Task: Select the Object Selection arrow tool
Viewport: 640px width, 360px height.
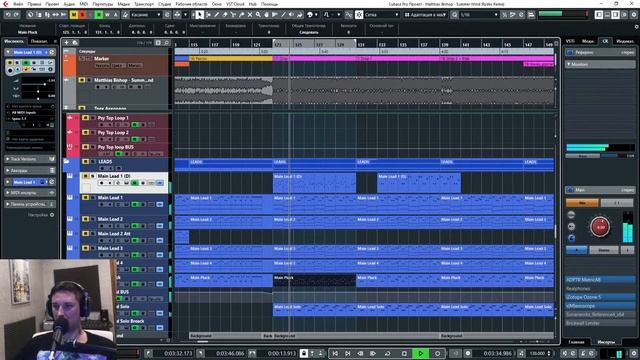Action: click(200, 15)
